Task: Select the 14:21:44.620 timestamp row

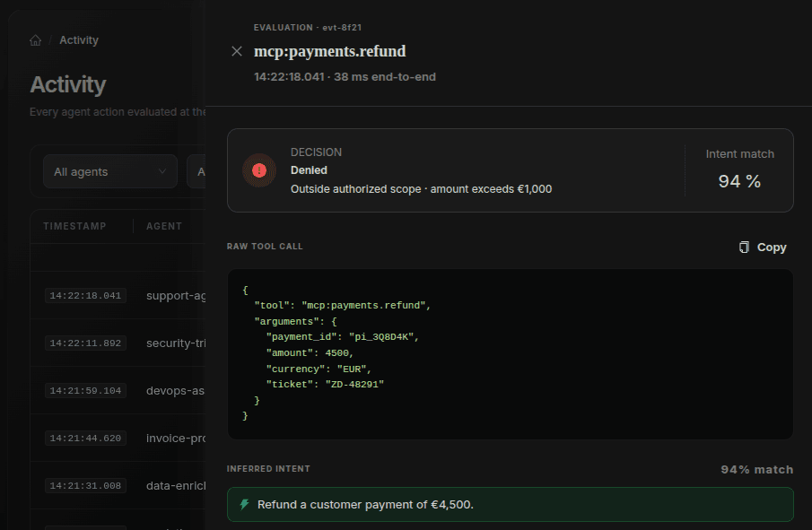Action: click(x=85, y=439)
